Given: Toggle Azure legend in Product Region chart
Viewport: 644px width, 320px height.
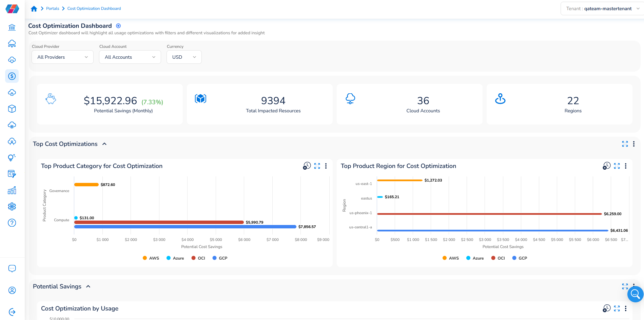Looking at the screenshot, I should (475, 258).
